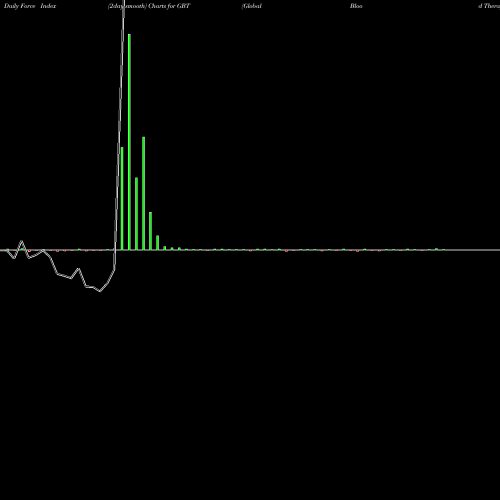
Task: Click the 'Daily Force Index' chart title text
Action: click(30, 6)
